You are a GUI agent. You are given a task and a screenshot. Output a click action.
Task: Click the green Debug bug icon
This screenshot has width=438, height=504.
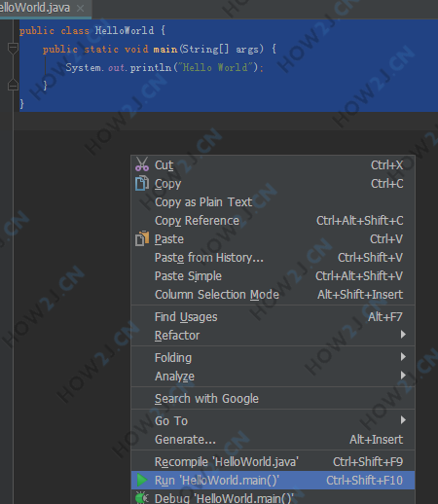pyautogui.click(x=142, y=498)
